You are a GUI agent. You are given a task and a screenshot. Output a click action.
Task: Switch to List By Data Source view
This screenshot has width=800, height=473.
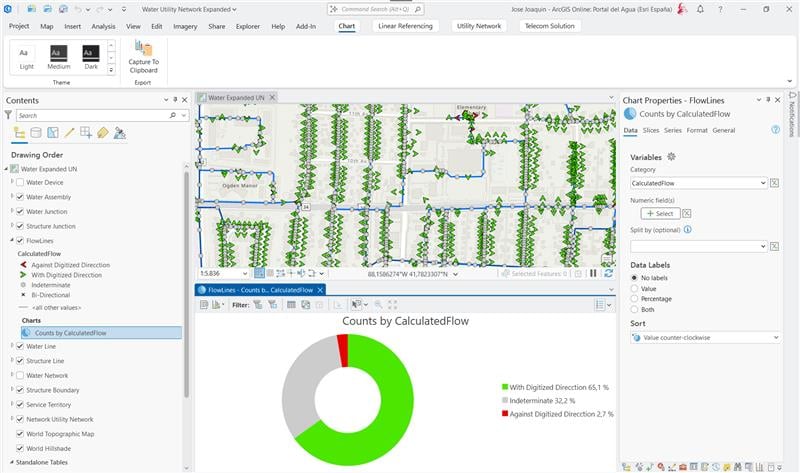coord(36,133)
